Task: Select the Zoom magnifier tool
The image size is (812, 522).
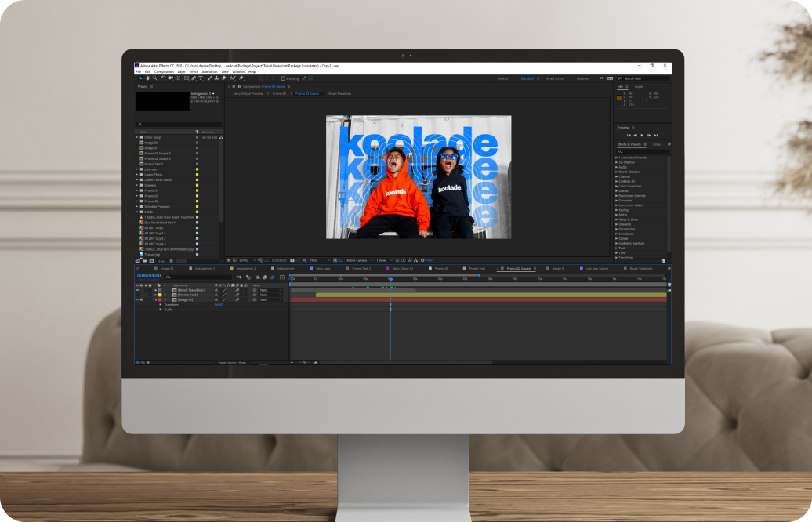Action: tap(155, 78)
